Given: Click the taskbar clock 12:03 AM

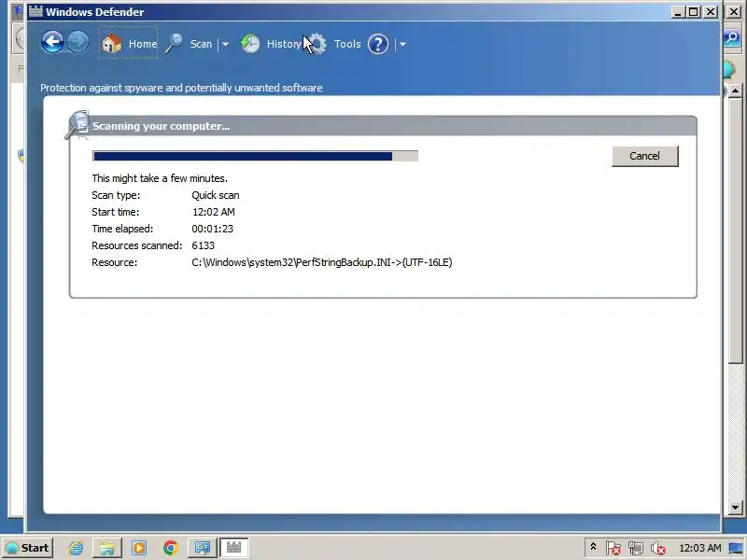Looking at the screenshot, I should (x=699, y=548).
